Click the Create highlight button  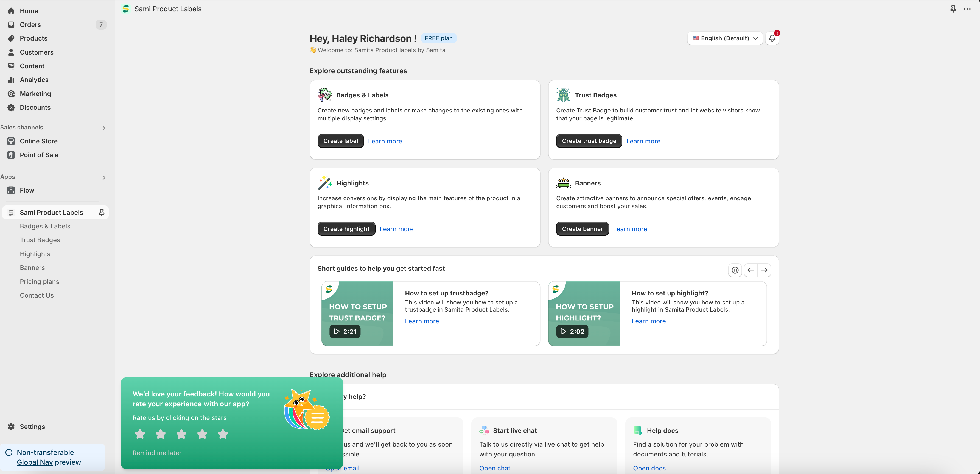point(346,229)
